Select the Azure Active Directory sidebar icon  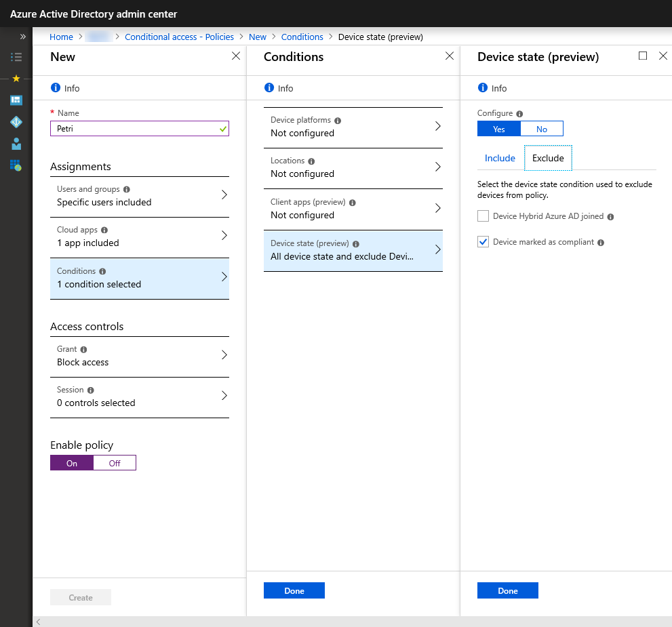pos(16,122)
